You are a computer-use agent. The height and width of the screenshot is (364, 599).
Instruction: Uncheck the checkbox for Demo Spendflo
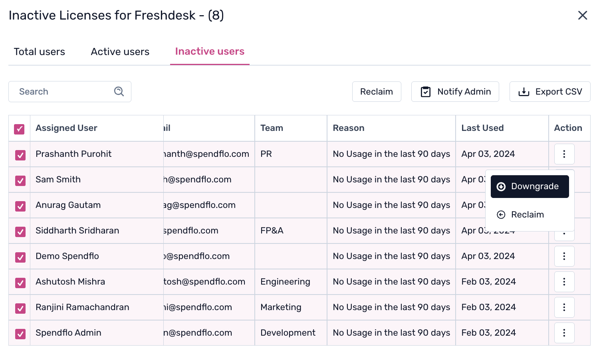(x=20, y=257)
